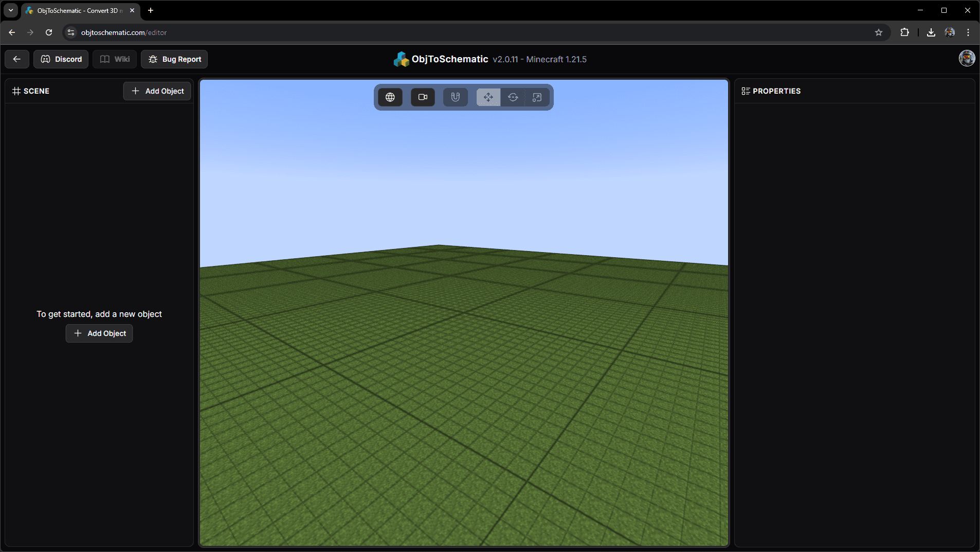Click the globe world-settings icon
980x552 pixels.
(390, 97)
